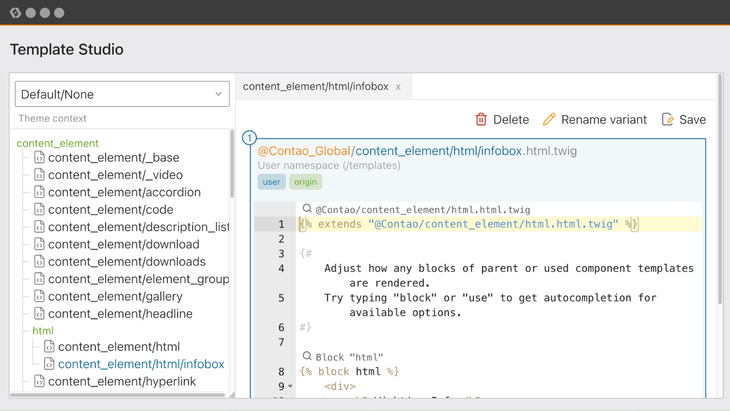Image resolution: width=730 pixels, height=411 pixels.
Task: Click the pencil icon for Rename variant
Action: click(549, 119)
